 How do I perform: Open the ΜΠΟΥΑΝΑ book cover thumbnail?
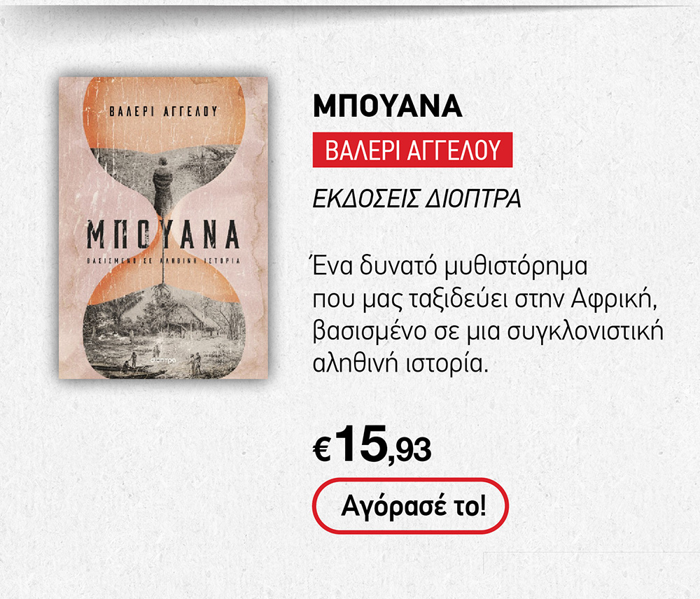point(163,228)
